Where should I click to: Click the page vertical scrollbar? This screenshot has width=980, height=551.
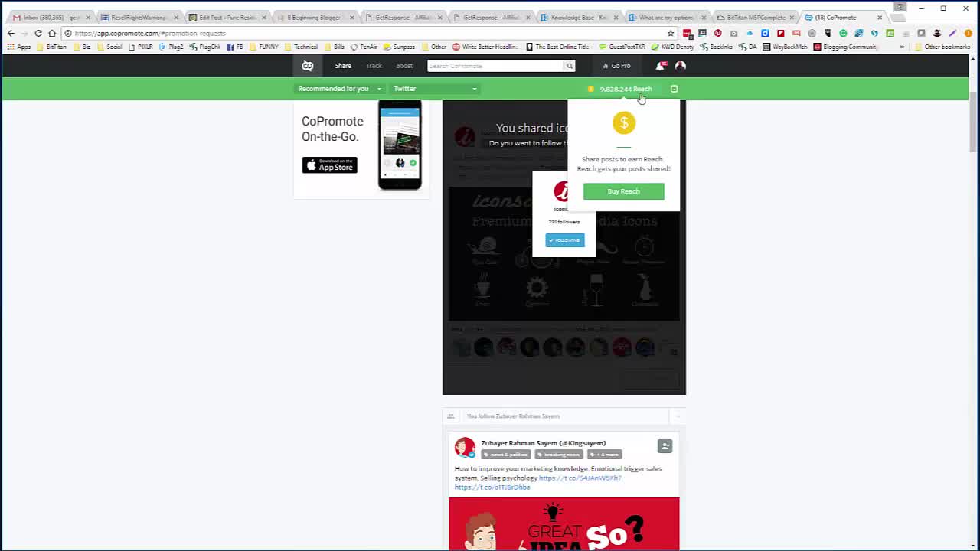975,122
